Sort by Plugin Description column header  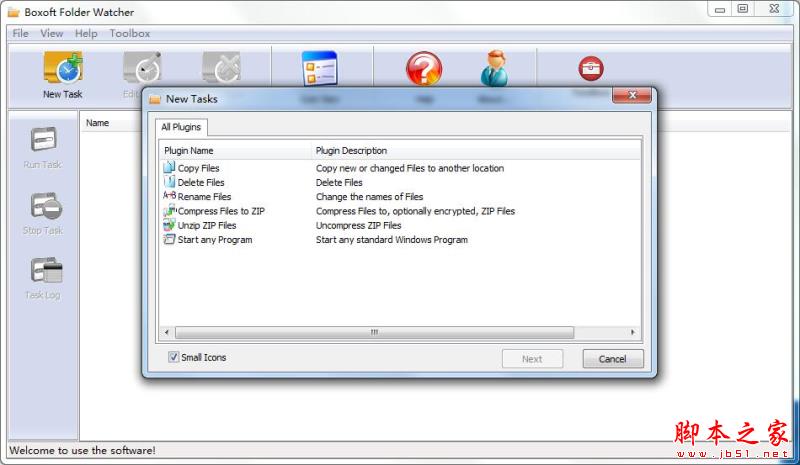click(476, 151)
